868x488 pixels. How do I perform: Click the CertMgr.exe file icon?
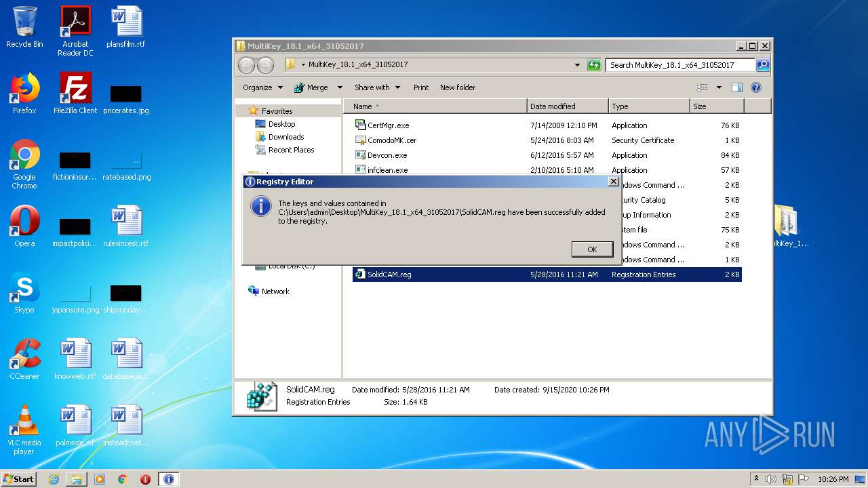(x=361, y=125)
